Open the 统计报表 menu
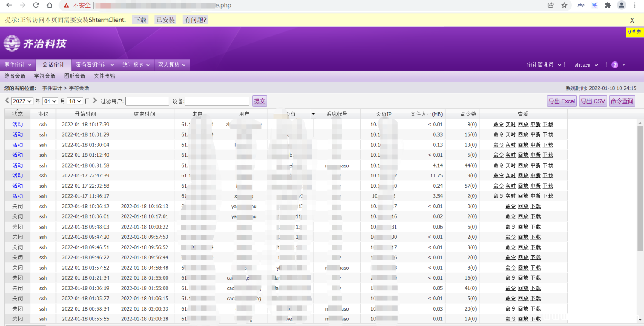The width and height of the screenshot is (644, 326). [136, 65]
